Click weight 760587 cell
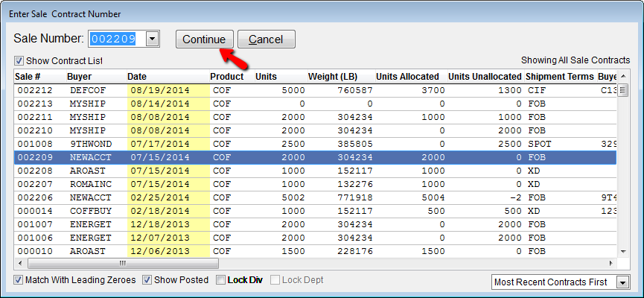The image size is (644, 298). pos(341,90)
